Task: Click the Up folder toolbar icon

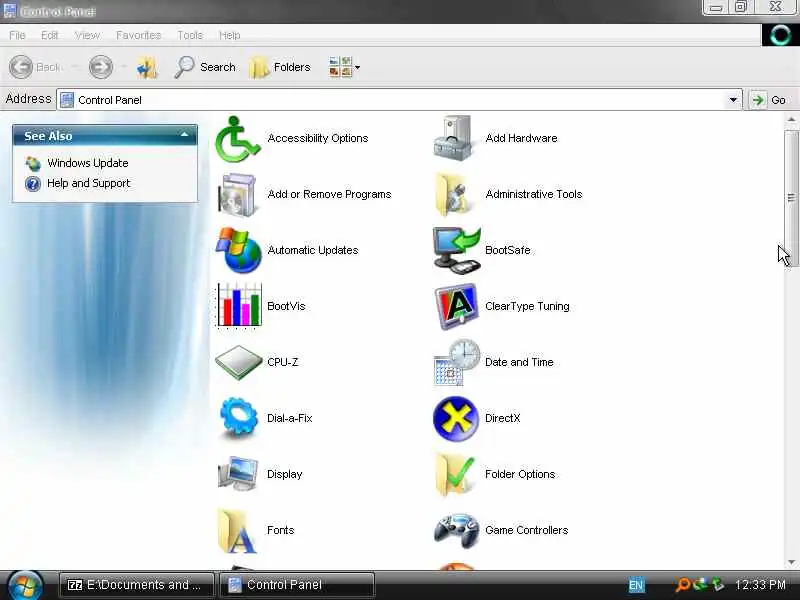Action: tap(147, 67)
